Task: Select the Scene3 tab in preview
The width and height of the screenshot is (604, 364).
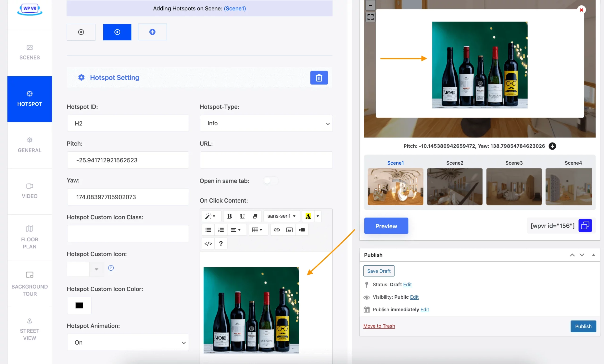Action: pyautogui.click(x=514, y=163)
